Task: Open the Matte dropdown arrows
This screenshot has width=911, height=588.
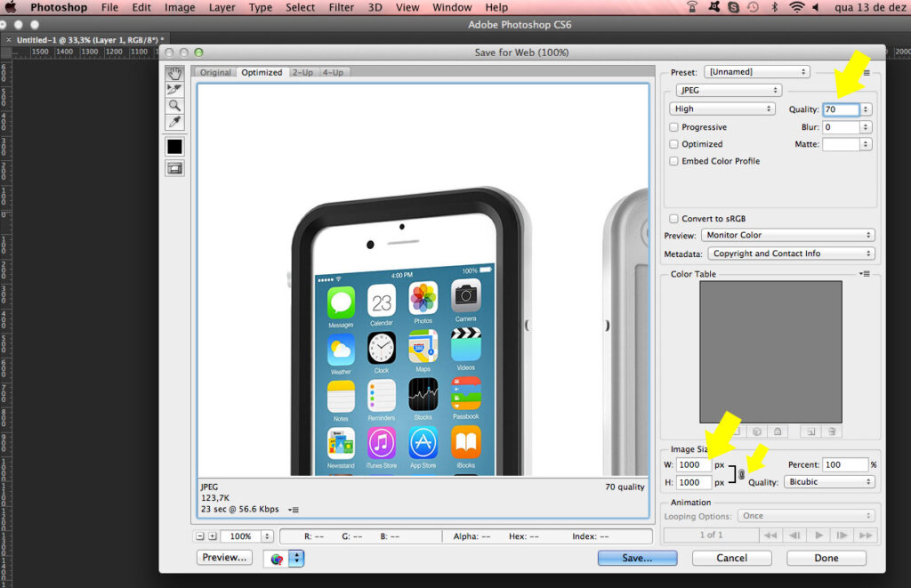Action: coord(866,144)
